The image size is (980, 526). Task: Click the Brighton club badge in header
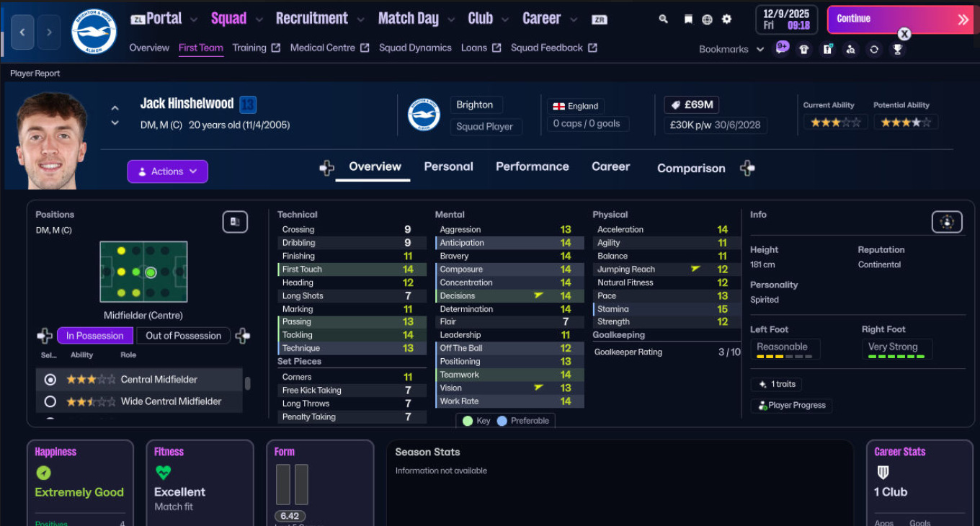tap(94, 31)
